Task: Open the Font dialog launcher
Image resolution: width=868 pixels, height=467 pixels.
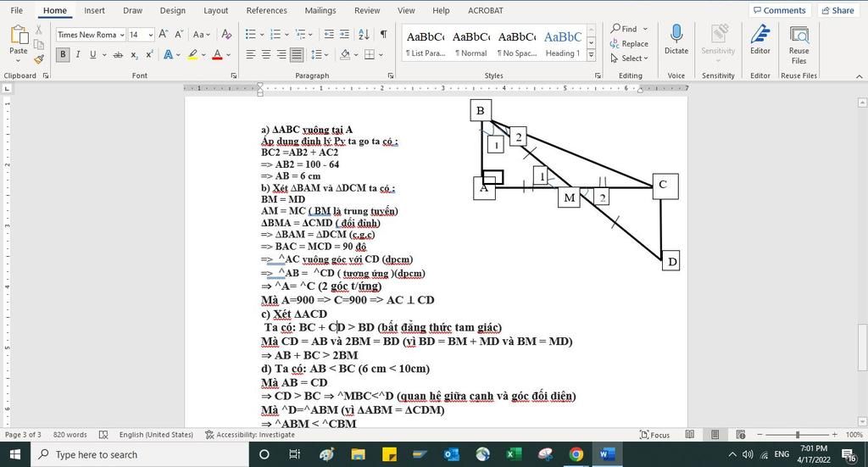Action: pos(234,75)
